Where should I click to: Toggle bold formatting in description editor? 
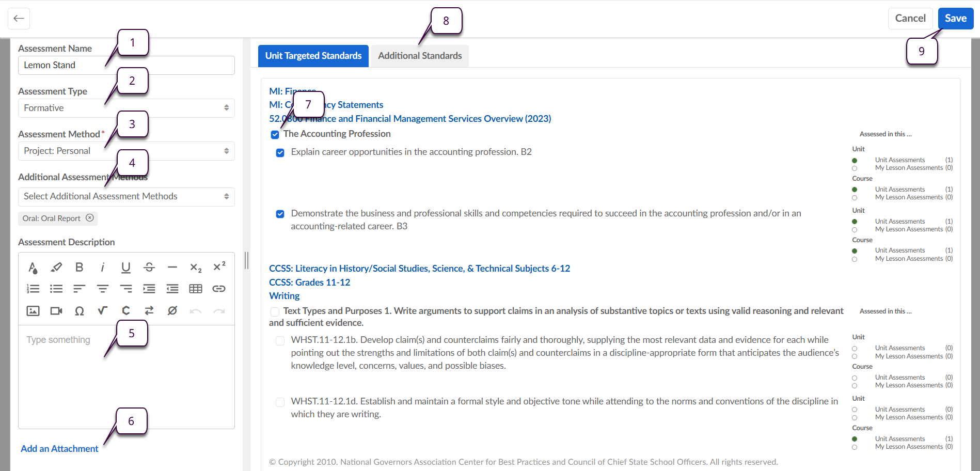79,267
